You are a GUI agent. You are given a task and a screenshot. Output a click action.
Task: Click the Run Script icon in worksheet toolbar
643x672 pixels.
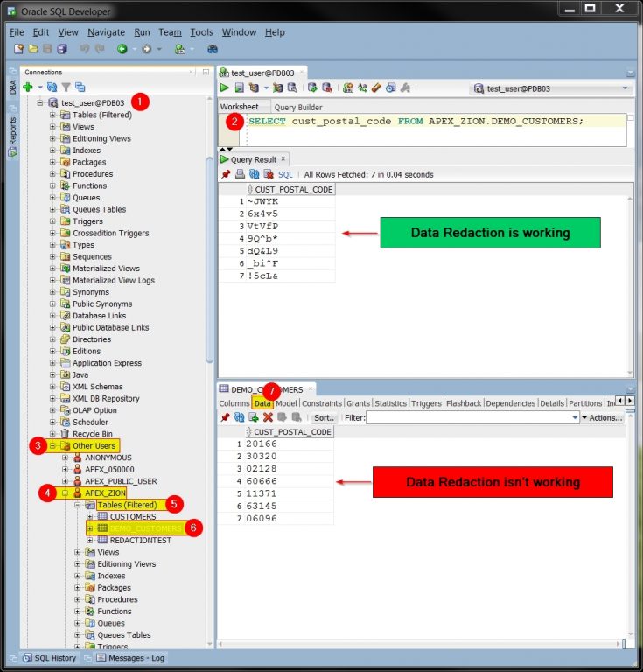click(240, 87)
